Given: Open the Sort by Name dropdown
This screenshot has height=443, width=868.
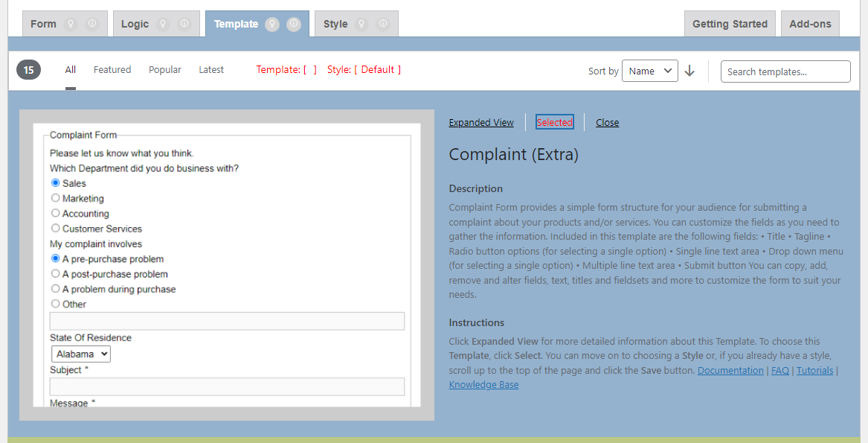Looking at the screenshot, I should [x=649, y=71].
